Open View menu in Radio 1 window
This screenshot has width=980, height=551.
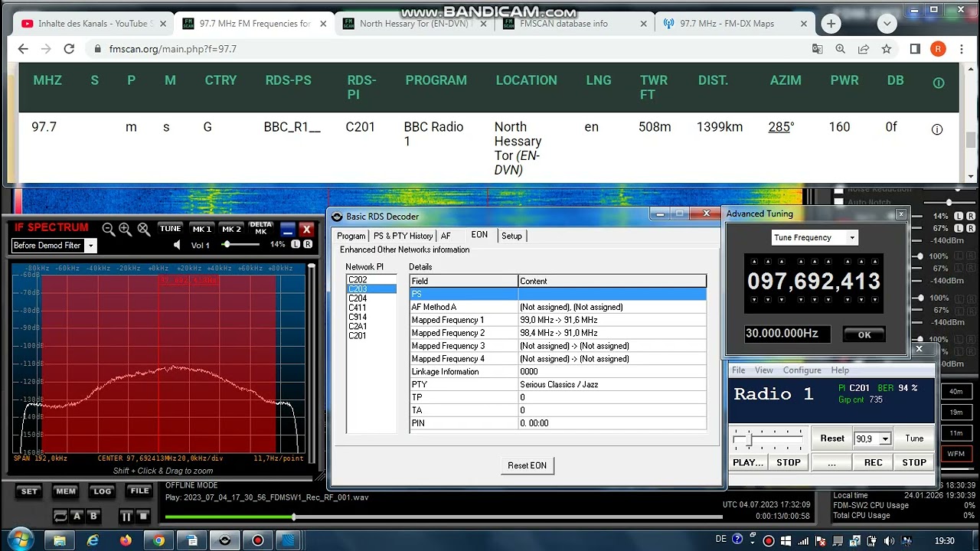pos(764,370)
